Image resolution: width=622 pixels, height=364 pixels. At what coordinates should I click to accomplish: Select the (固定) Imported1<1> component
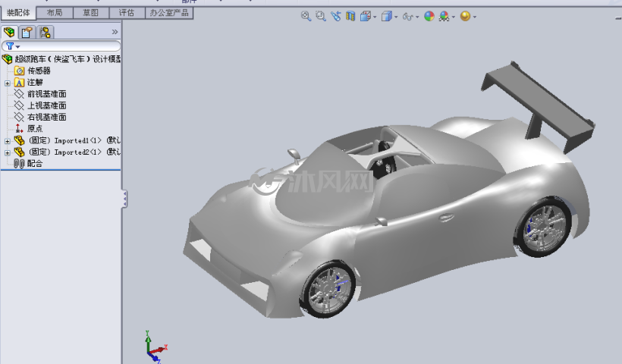click(74, 140)
